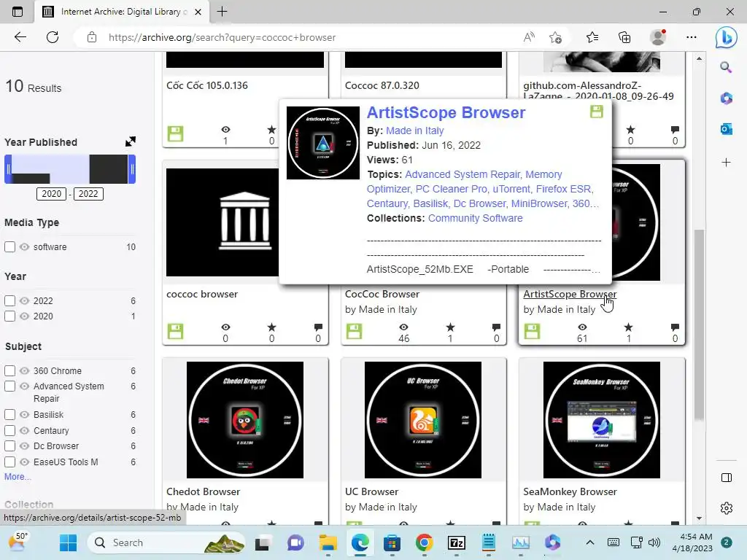The width and height of the screenshot is (747, 560).
Task: Check the 2022 year filter
Action: point(9,300)
